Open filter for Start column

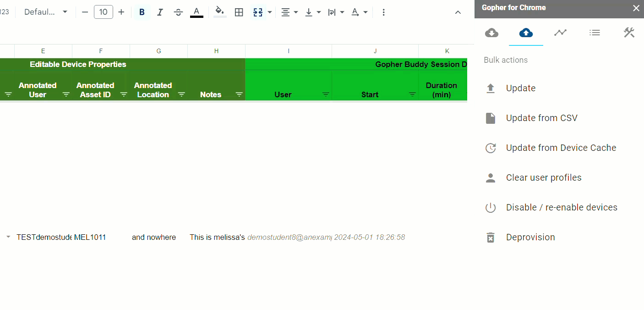(x=412, y=94)
